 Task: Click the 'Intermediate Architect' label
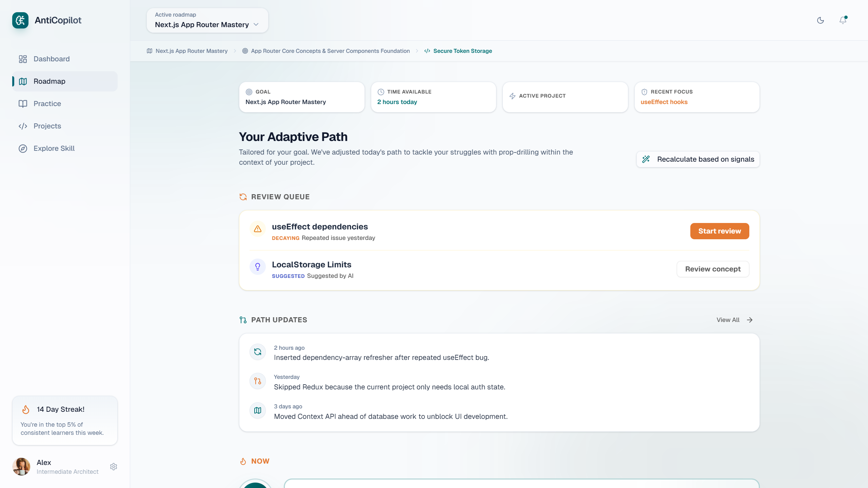[67, 472]
